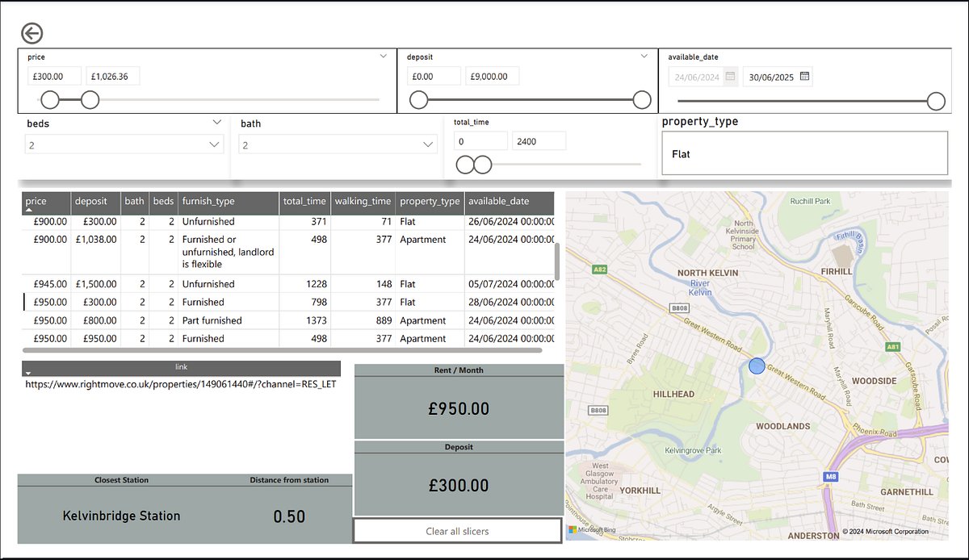Click the Microsoft Bing logo on the map
Image resolution: width=969 pixels, height=560 pixels.
tap(590, 531)
